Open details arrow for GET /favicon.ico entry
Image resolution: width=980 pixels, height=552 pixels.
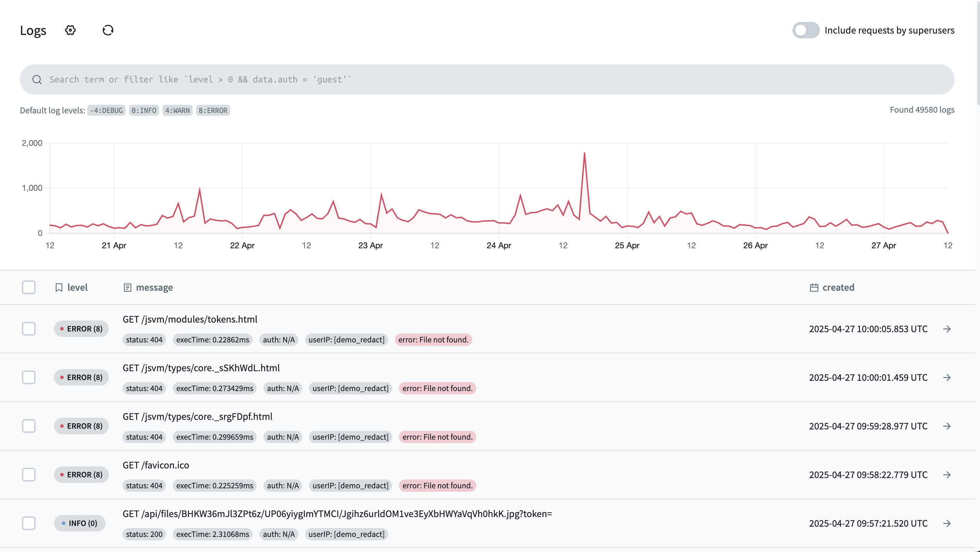[947, 475]
